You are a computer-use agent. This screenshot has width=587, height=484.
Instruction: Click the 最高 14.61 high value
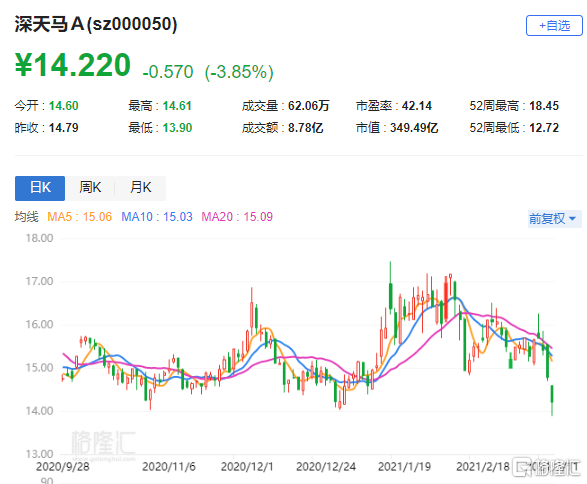coord(160,106)
